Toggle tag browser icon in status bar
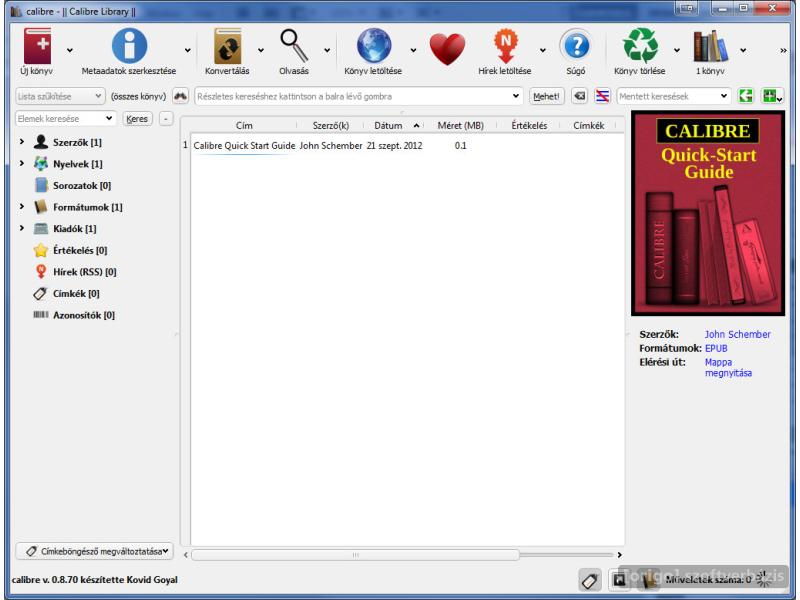Screen dimensions: 800x600 590,580
